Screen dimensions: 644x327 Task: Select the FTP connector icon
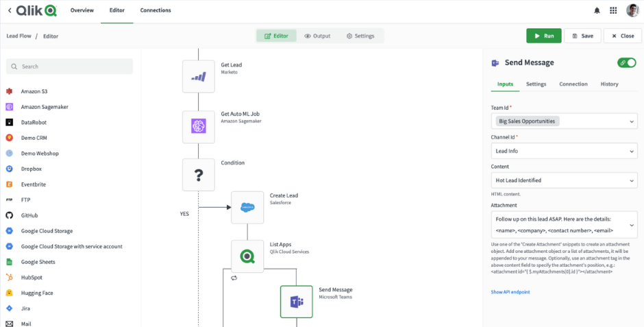click(10, 199)
